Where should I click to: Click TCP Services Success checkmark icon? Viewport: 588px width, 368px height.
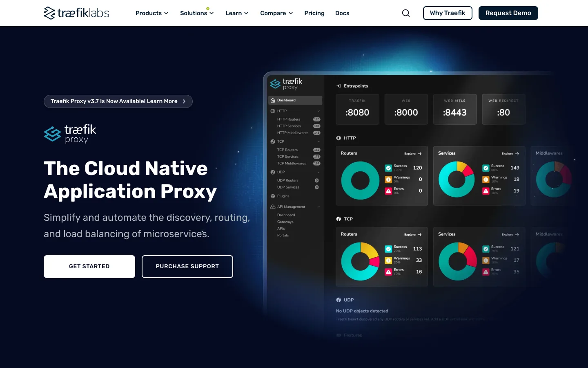pyautogui.click(x=486, y=249)
